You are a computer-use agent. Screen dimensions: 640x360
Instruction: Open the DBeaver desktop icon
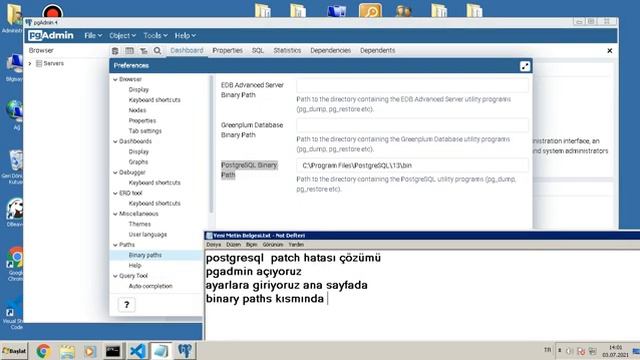tap(15, 212)
